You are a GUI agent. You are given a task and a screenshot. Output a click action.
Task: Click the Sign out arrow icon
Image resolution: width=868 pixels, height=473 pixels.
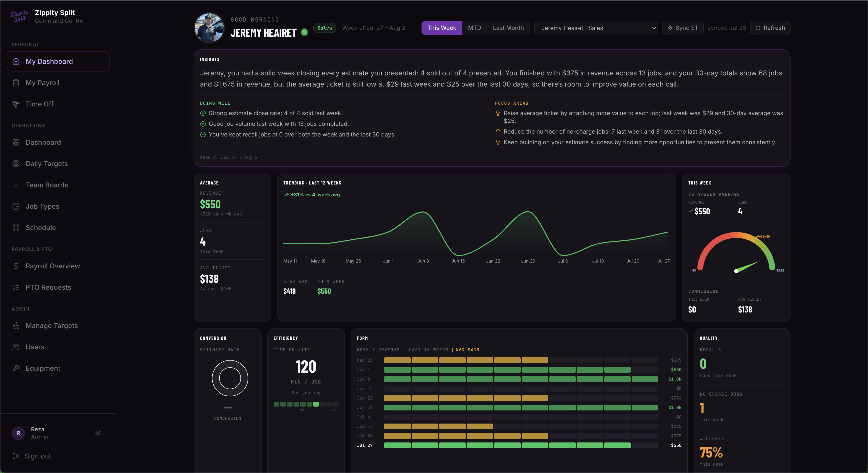point(15,456)
